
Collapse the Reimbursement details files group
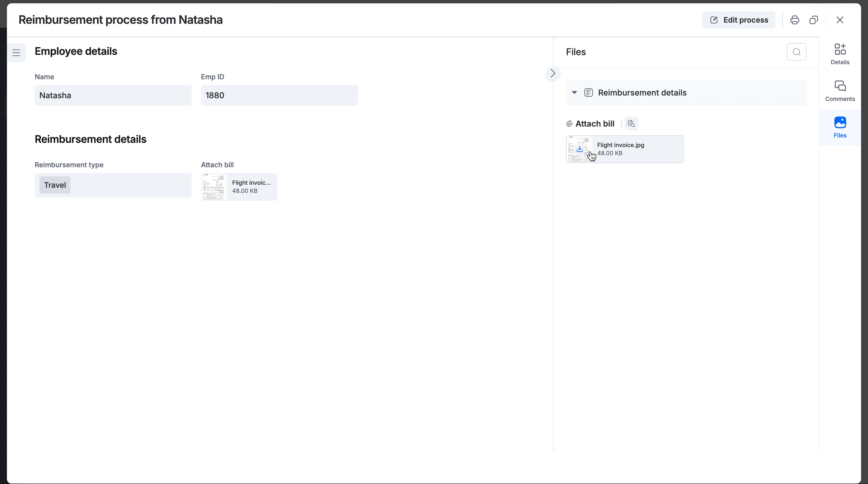point(574,93)
